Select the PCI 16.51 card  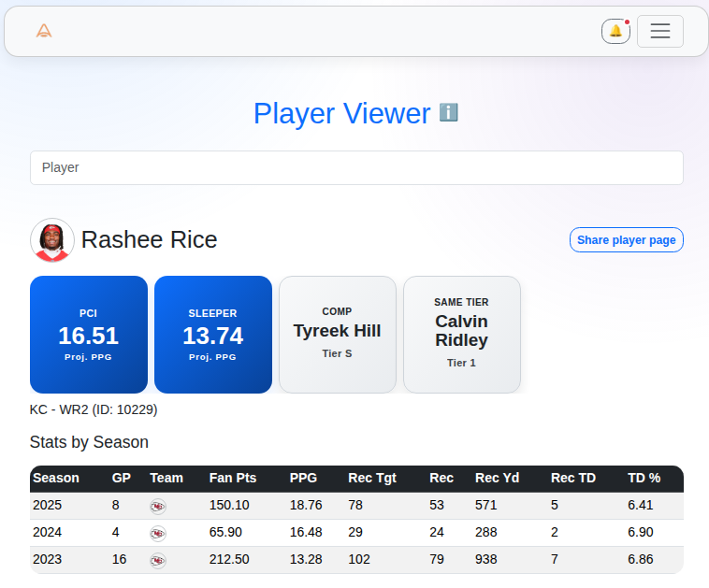89,335
